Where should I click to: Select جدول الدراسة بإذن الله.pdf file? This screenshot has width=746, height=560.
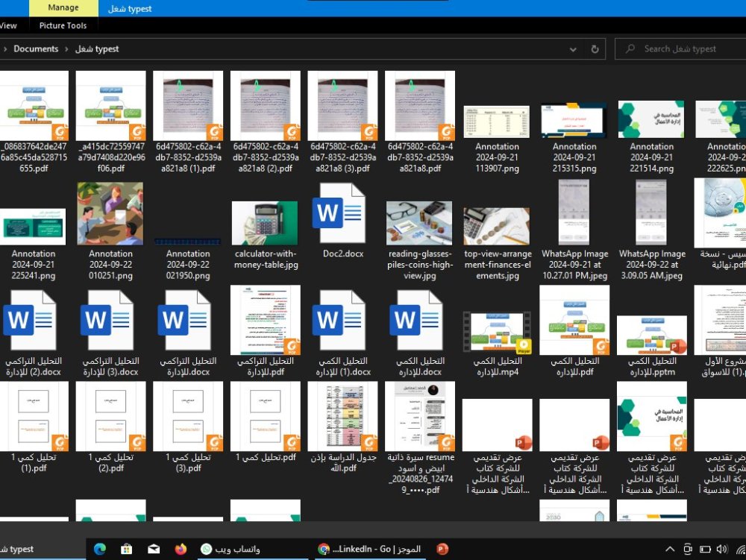point(342,428)
